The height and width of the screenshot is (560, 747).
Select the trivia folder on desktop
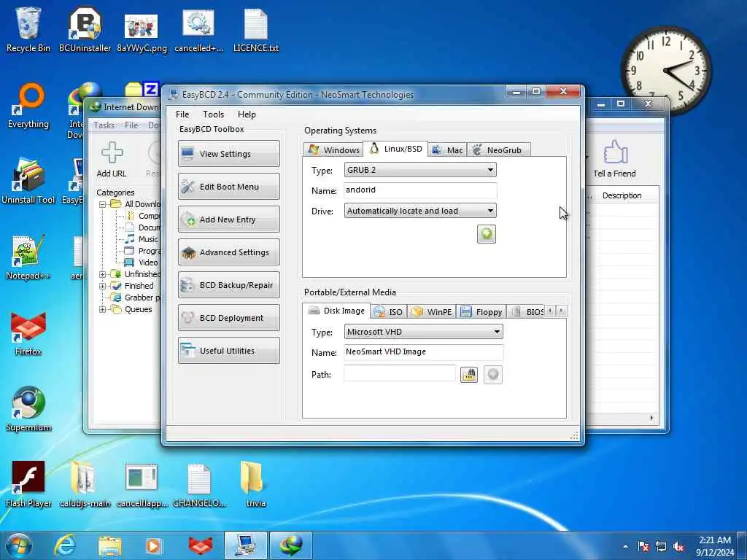(x=256, y=485)
